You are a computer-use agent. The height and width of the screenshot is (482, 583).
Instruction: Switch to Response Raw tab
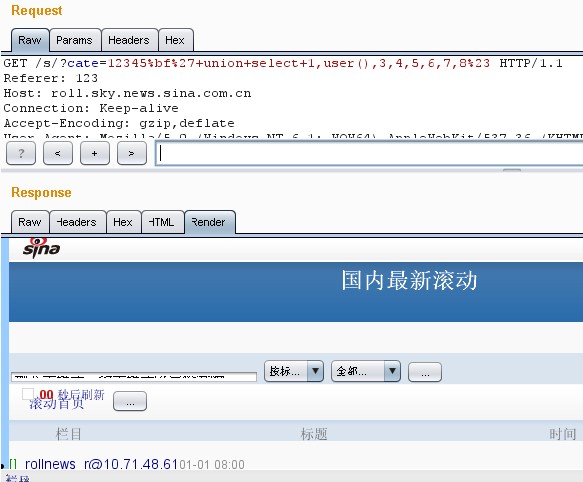pos(30,222)
